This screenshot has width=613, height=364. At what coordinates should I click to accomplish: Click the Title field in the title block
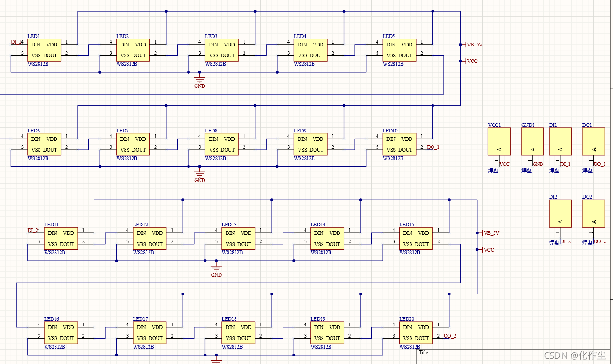pyautogui.click(x=424, y=352)
